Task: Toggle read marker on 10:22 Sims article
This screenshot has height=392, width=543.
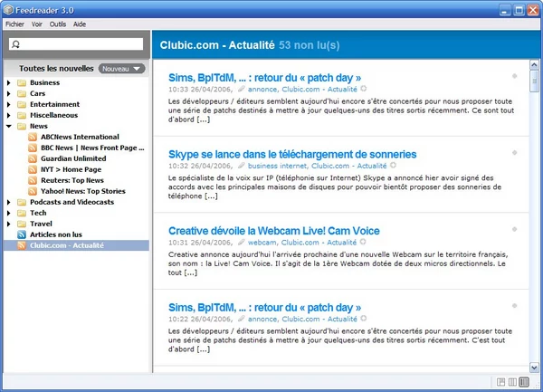Action: point(515,306)
